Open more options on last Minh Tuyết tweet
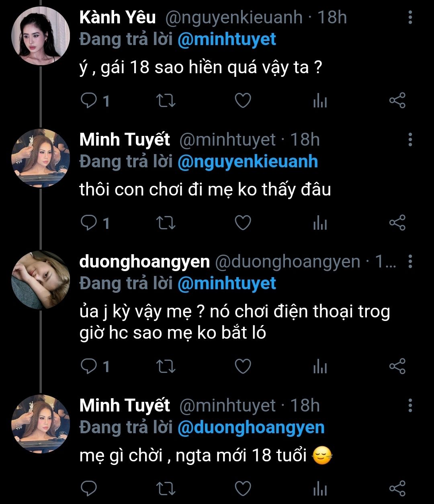Viewport: 434px width, 504px height. click(x=410, y=405)
